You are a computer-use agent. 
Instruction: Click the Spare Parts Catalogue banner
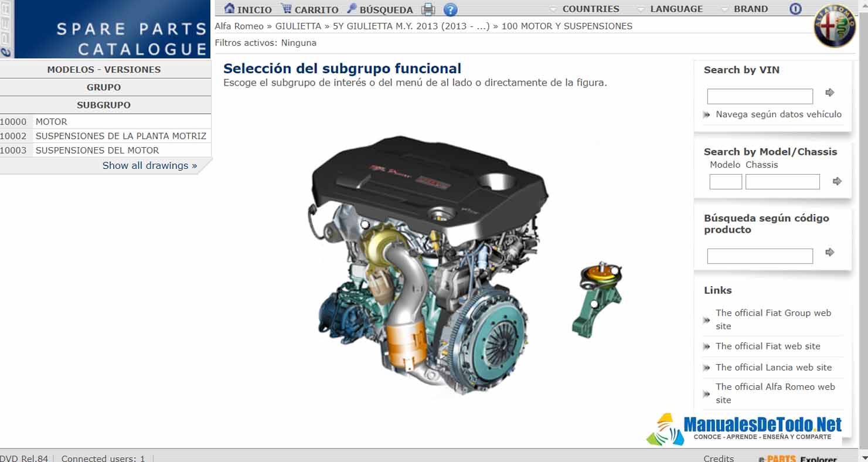[x=105, y=29]
